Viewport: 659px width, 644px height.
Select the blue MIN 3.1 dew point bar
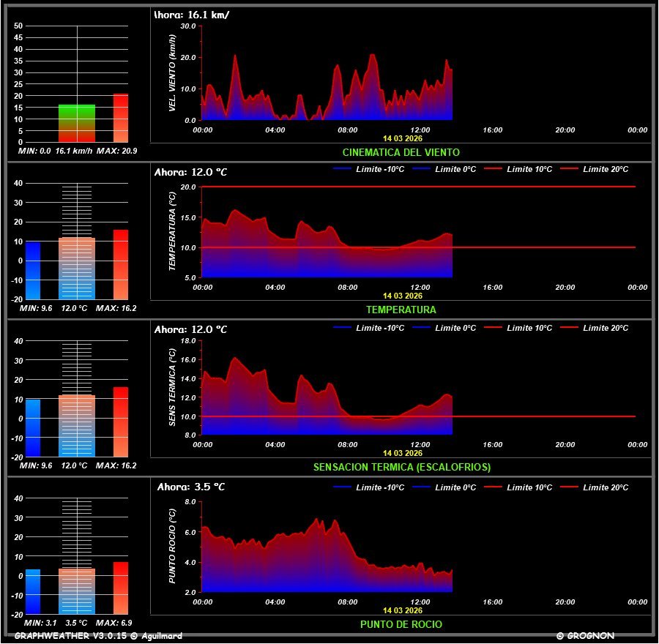coord(33,591)
